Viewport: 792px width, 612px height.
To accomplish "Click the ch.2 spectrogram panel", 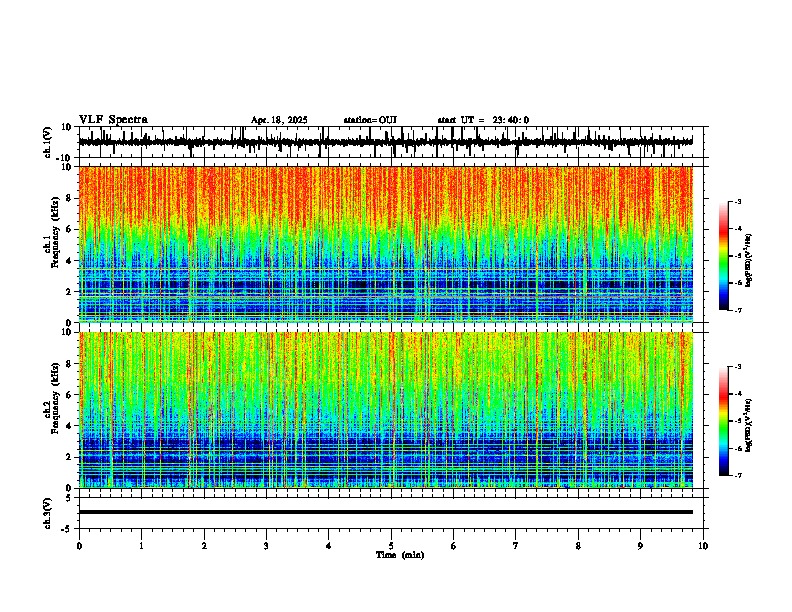I will click(385, 410).
